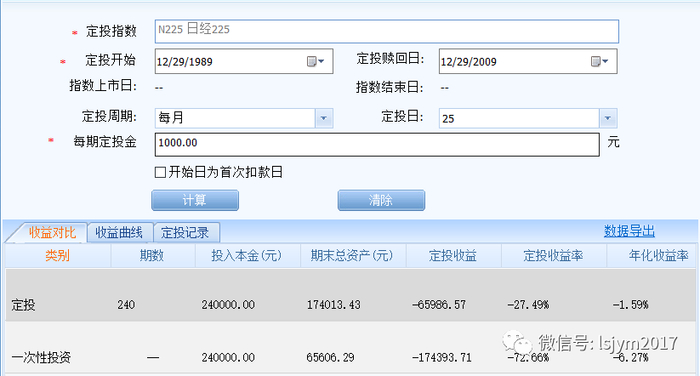Switch to the 收益曲线 tab
This screenshot has width=700, height=376.
click(119, 233)
